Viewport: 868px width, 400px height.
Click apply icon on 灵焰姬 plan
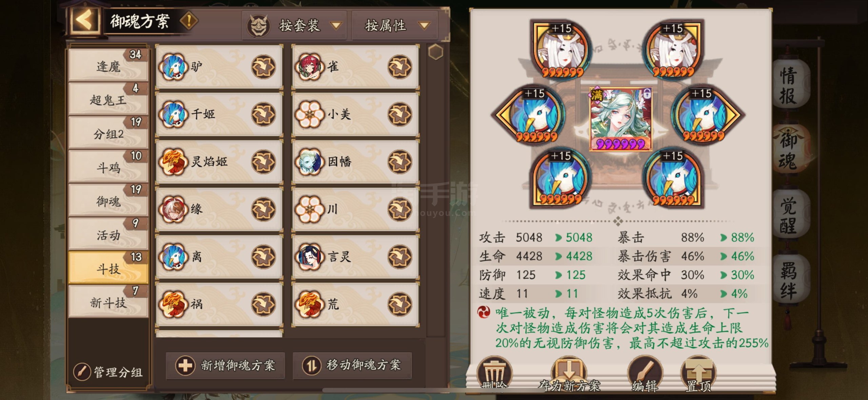click(263, 162)
